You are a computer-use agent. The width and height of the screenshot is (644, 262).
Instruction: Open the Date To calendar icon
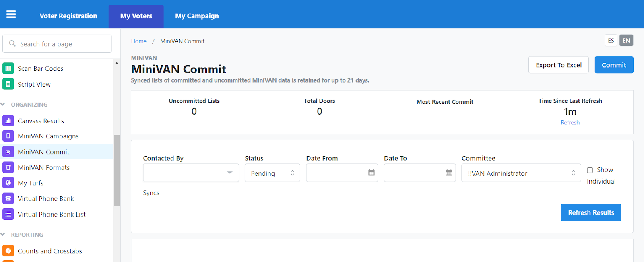[449, 173]
